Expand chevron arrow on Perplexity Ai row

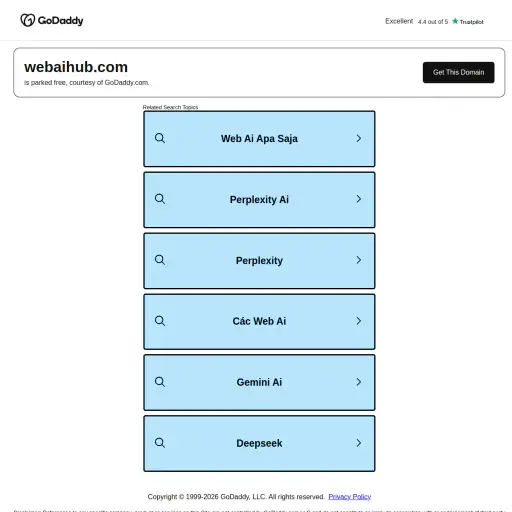pyautogui.click(x=359, y=199)
